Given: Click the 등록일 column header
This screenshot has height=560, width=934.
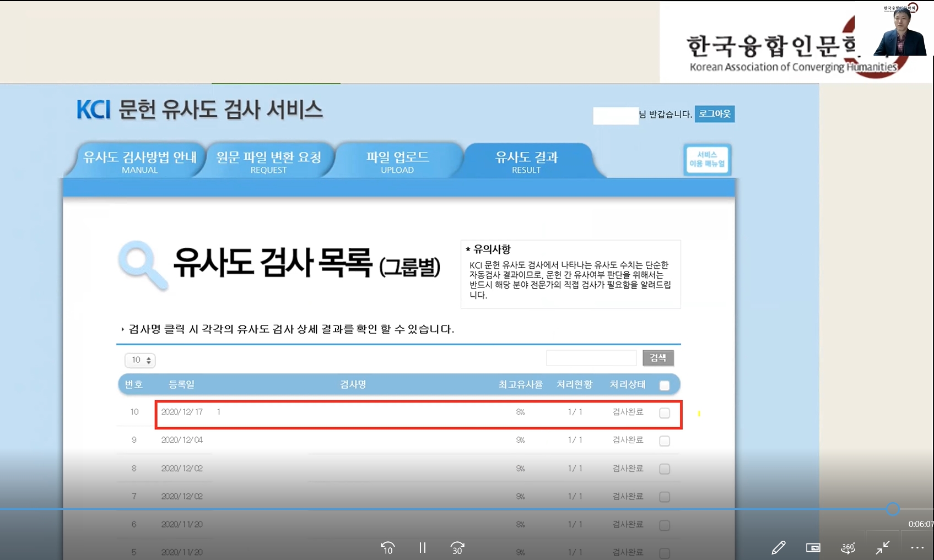Looking at the screenshot, I should point(181,384).
